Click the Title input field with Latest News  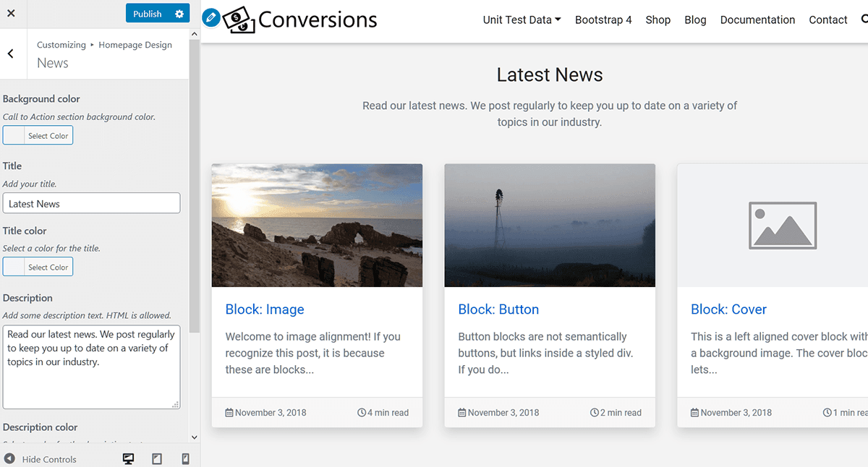91,203
